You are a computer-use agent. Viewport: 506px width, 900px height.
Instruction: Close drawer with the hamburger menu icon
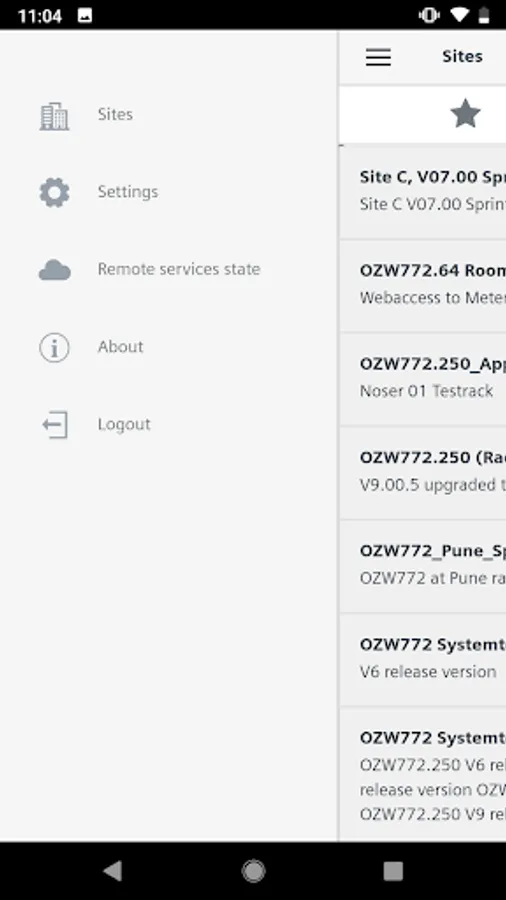pyautogui.click(x=378, y=57)
